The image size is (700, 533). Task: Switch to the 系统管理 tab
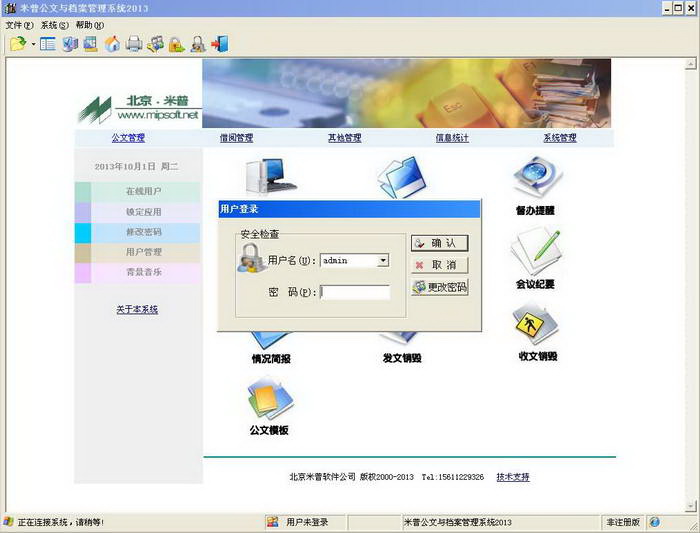click(560, 138)
